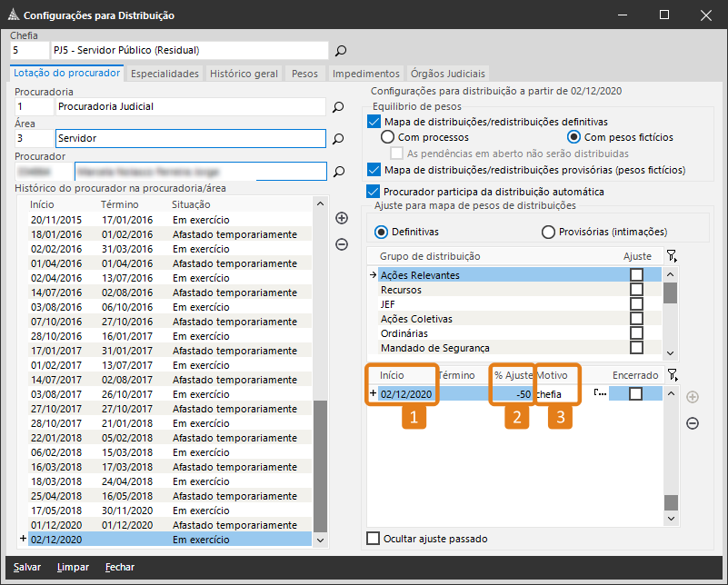
Task: Switch to the Especialidades tab
Action: 165,74
